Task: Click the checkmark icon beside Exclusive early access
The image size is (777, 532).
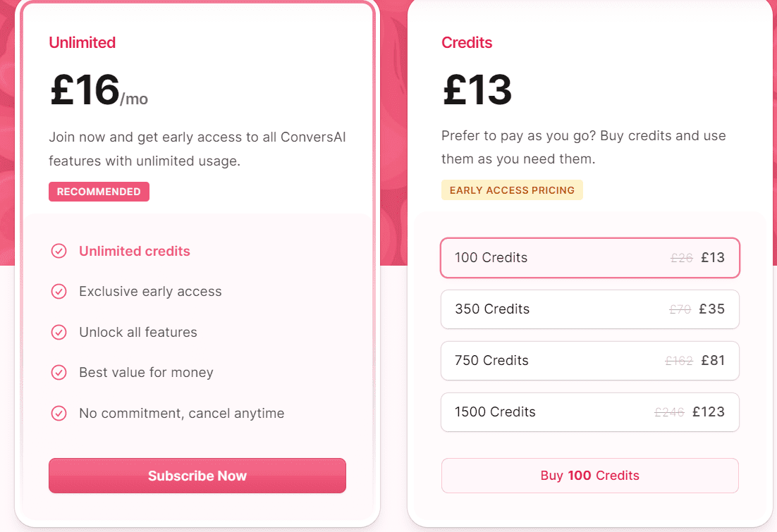Action: pyautogui.click(x=59, y=291)
